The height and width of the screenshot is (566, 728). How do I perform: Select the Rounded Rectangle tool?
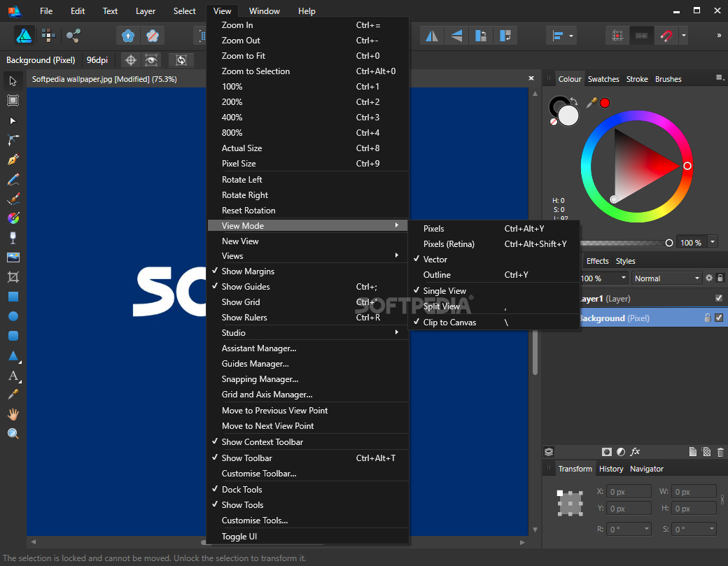tap(13, 336)
